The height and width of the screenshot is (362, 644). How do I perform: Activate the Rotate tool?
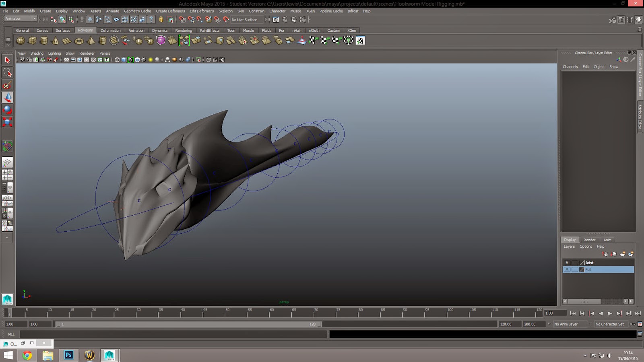click(7, 109)
